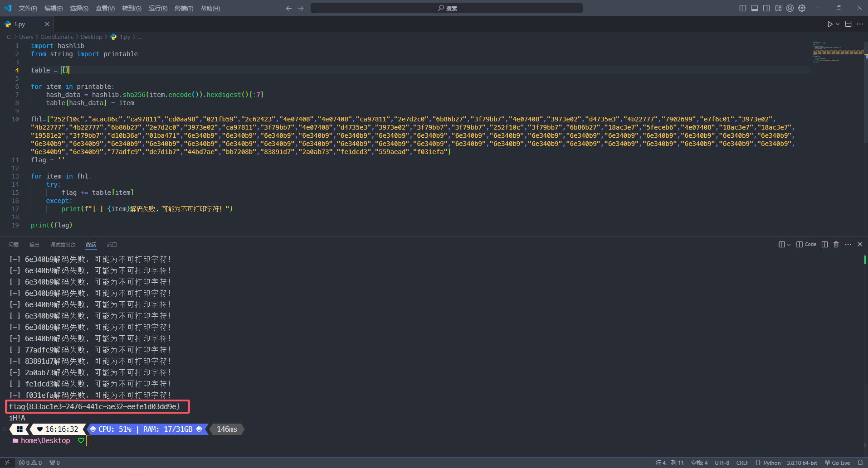This screenshot has height=468, width=868.
Task: Open the 终端(T) menu
Action: click(184, 8)
